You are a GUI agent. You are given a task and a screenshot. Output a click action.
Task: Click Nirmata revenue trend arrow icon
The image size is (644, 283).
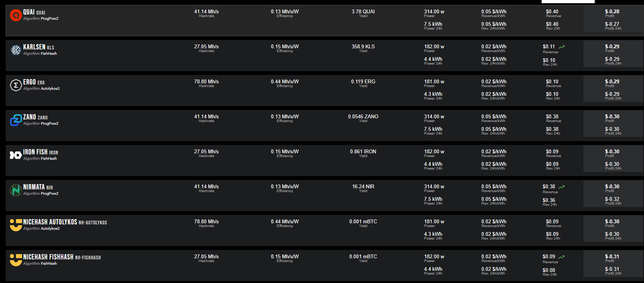tap(561, 187)
